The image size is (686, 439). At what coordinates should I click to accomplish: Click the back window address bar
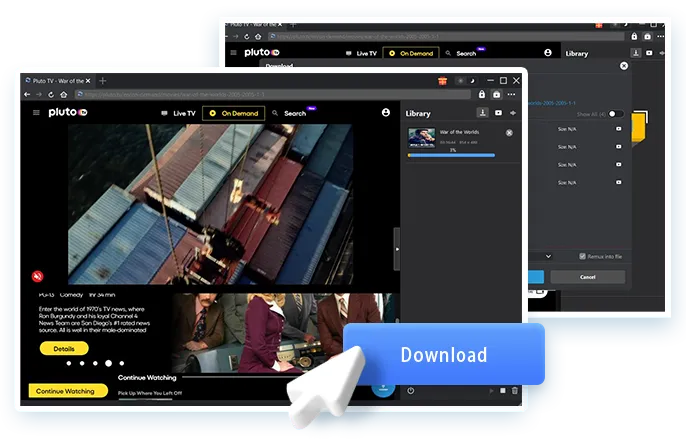[x=446, y=36]
